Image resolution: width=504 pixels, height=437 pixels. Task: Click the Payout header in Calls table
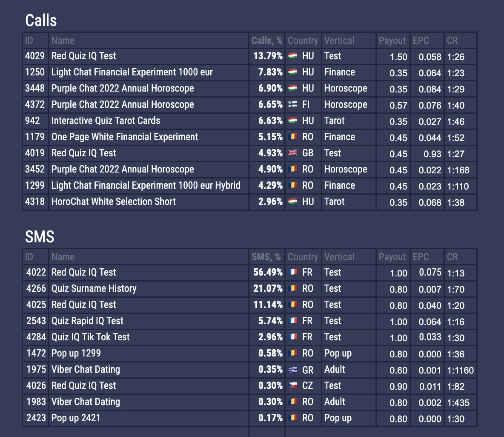tap(392, 40)
